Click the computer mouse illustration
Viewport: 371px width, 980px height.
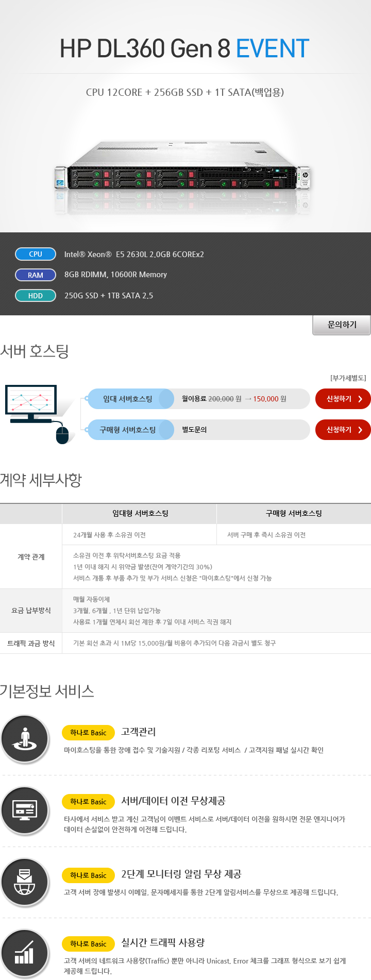(62, 434)
